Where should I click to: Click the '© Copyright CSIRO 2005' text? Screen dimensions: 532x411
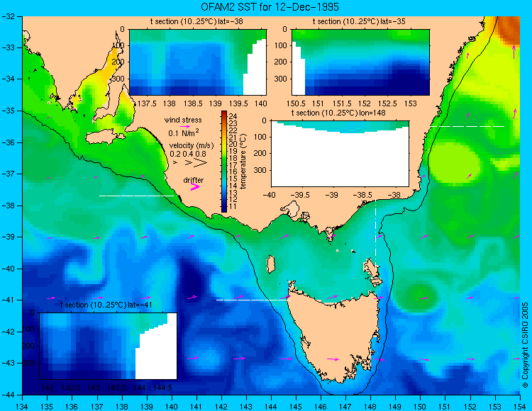[x=525, y=345]
